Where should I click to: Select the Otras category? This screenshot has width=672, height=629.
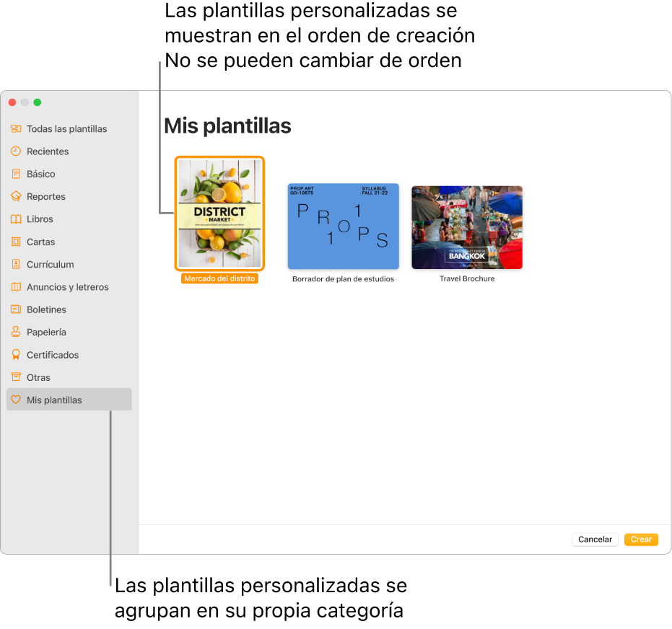[x=38, y=378]
